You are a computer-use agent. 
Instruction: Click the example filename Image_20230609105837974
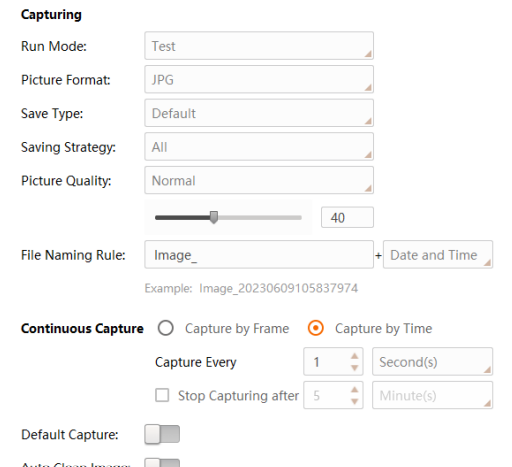click(x=278, y=288)
